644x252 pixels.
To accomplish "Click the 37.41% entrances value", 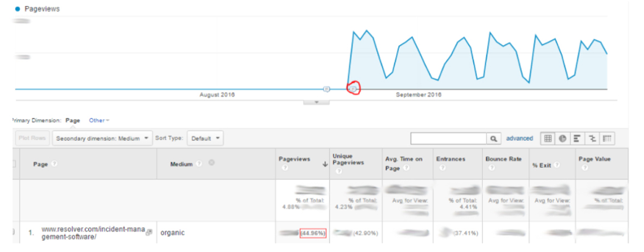I will [466, 233].
